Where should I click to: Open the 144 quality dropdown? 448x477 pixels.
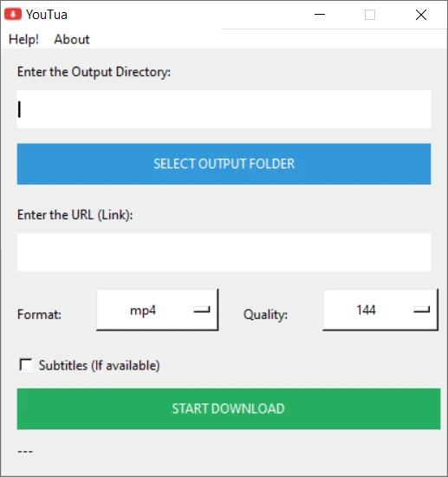(380, 310)
